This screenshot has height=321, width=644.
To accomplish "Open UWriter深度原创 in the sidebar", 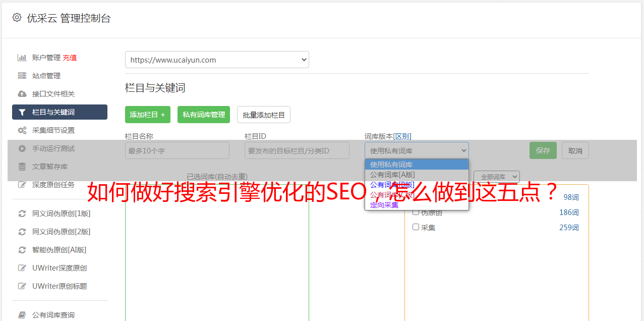I will point(60,268).
